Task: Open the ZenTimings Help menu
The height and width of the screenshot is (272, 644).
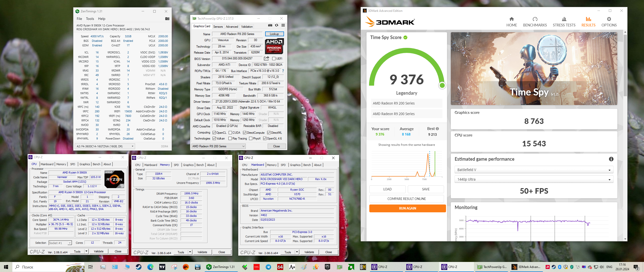Action: click(x=102, y=19)
